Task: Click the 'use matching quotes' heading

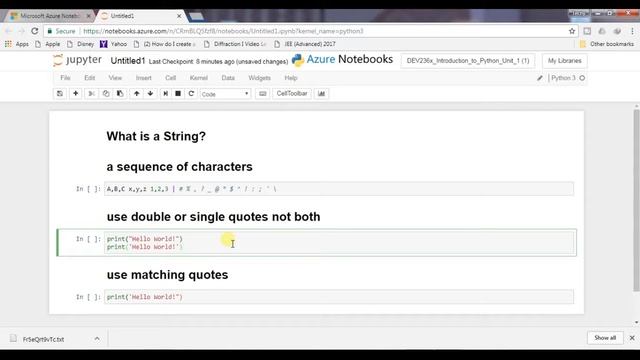Action: click(167, 275)
